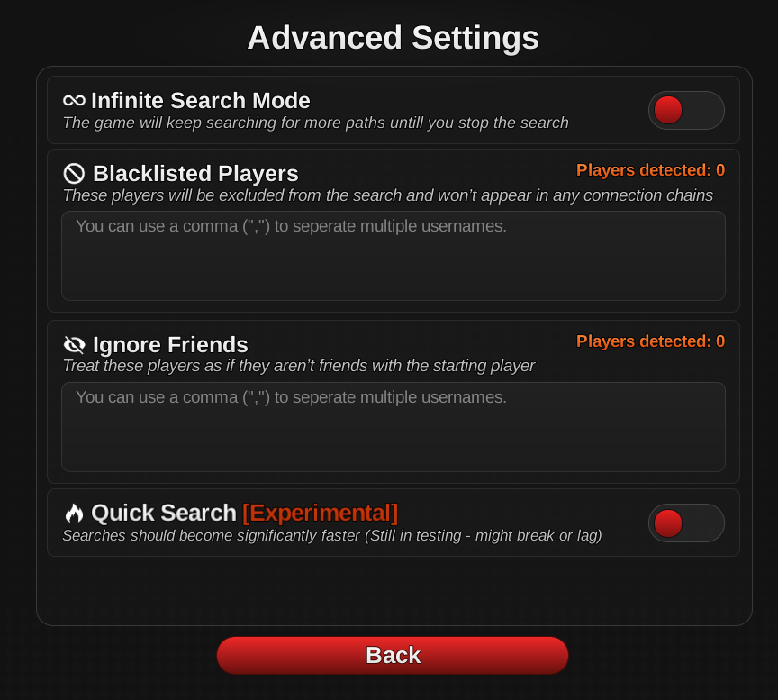The height and width of the screenshot is (700, 778).
Task: Click the Blacklisted Players heading text
Action: click(195, 174)
